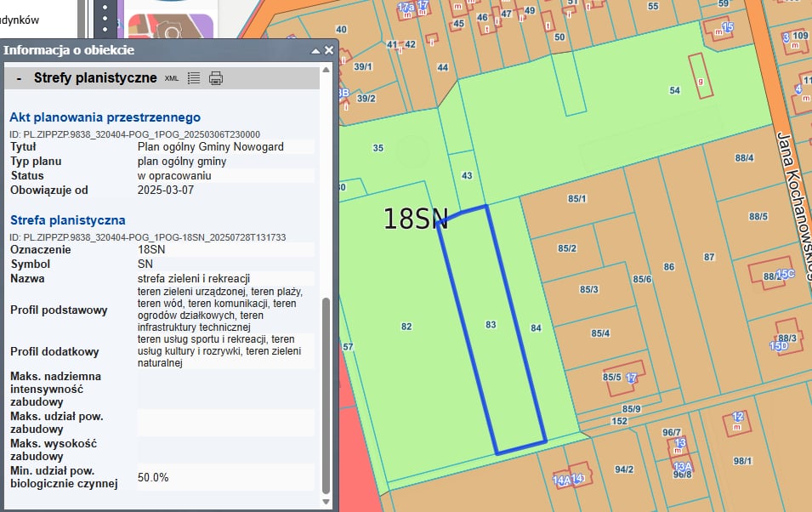Click the three-dot vertical menu handle
This screenshot has width=812, height=512.
click(105, 17)
